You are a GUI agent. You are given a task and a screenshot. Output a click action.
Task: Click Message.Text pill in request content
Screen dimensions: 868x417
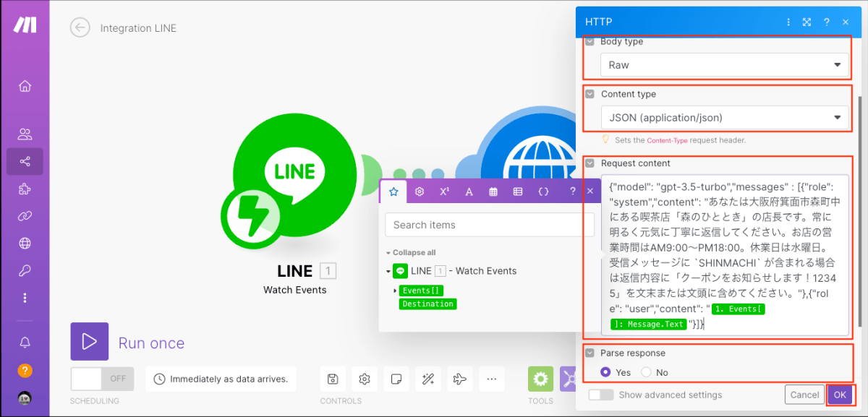(648, 324)
